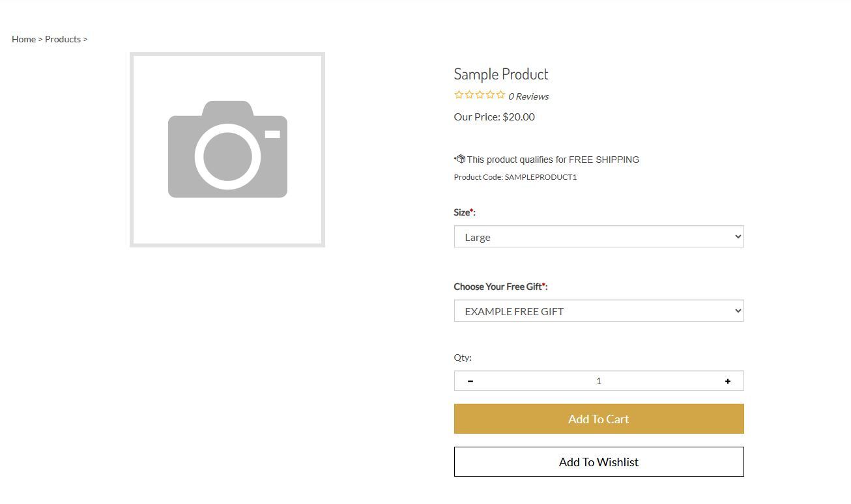Click the middle star of the review rating

click(480, 94)
